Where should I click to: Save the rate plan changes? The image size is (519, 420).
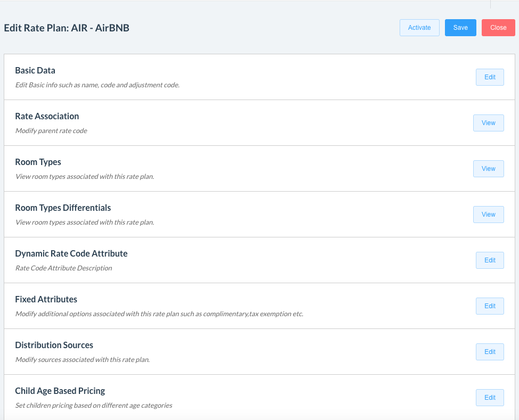coord(460,28)
